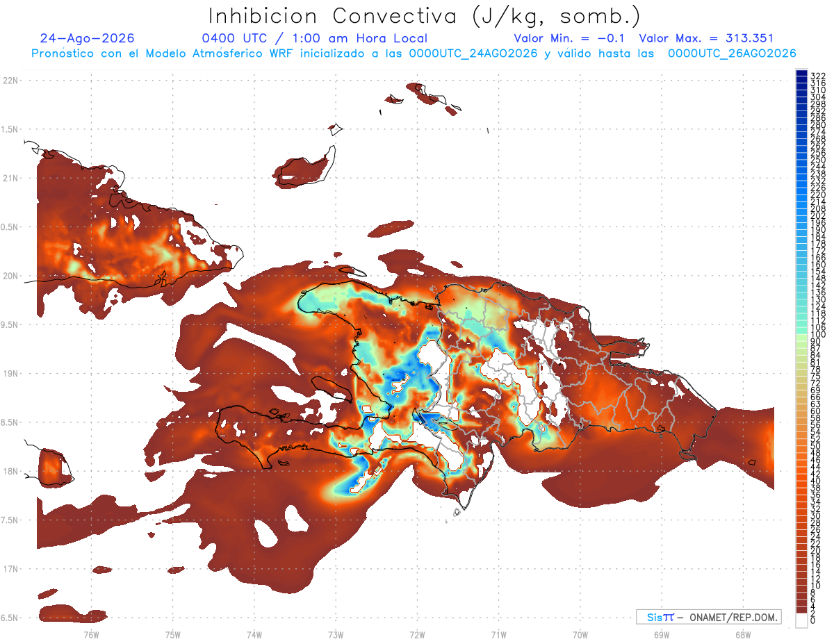Pick the white 0 swatch at the bottom of the scale
Image resolution: width=834 pixels, height=644 pixels.
pos(801,620)
